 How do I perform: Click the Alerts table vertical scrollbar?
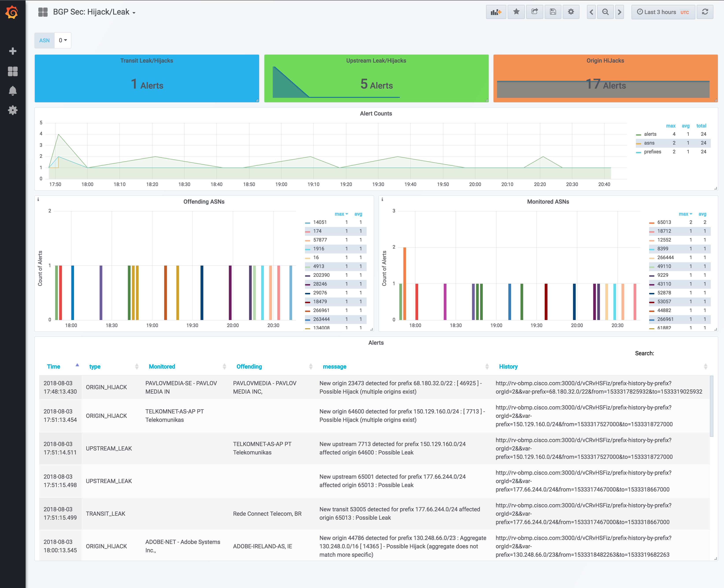pyautogui.click(x=712, y=406)
